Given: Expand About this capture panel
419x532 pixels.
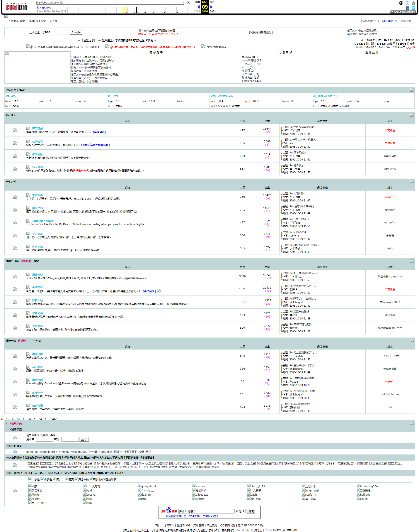Looking at the screenshot, I should point(403,12).
